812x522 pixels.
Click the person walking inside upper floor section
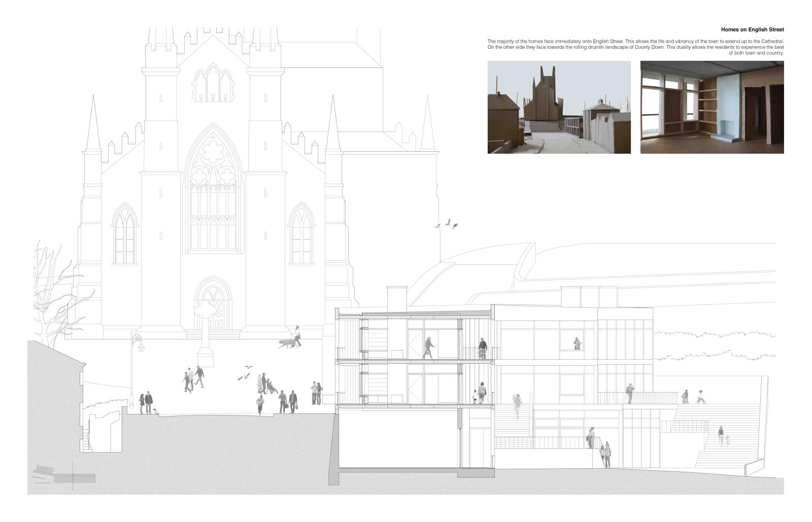[429, 348]
